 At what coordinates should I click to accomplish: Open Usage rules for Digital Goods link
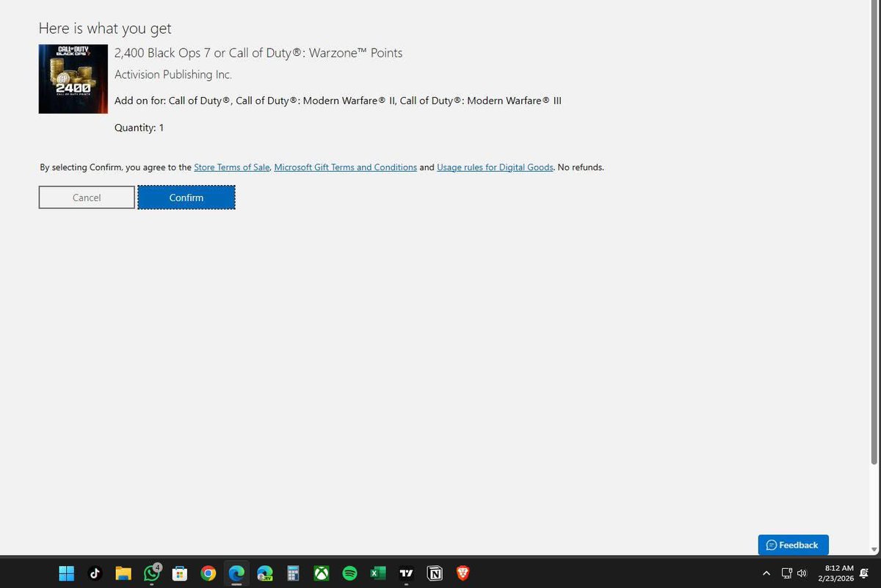click(495, 167)
